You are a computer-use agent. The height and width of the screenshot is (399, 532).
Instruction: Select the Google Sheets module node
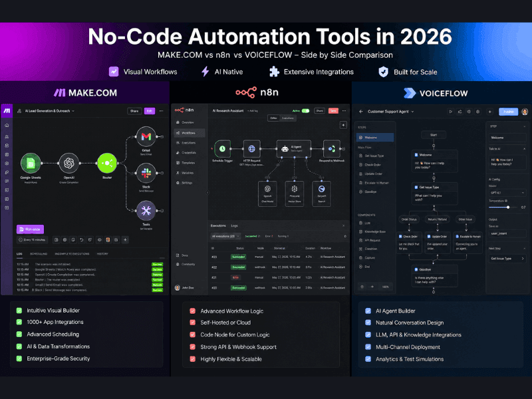[x=31, y=163]
